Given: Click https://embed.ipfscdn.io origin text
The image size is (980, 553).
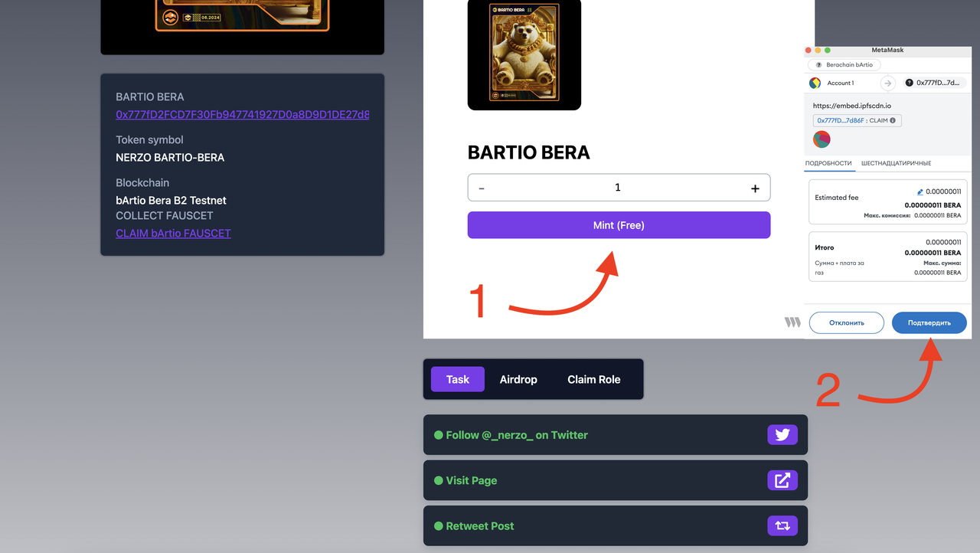Looking at the screenshot, I should click(852, 106).
